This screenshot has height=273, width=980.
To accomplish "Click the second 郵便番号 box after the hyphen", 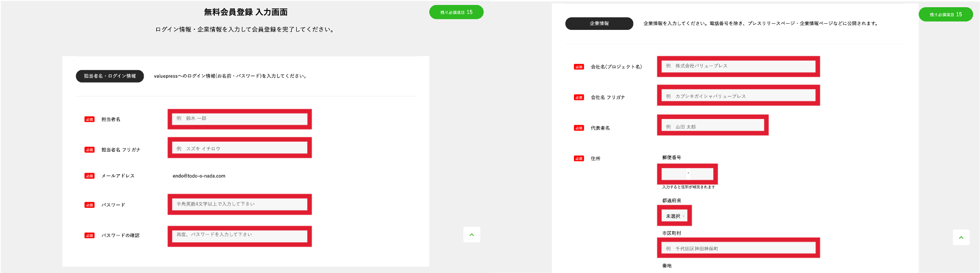I will (701, 174).
